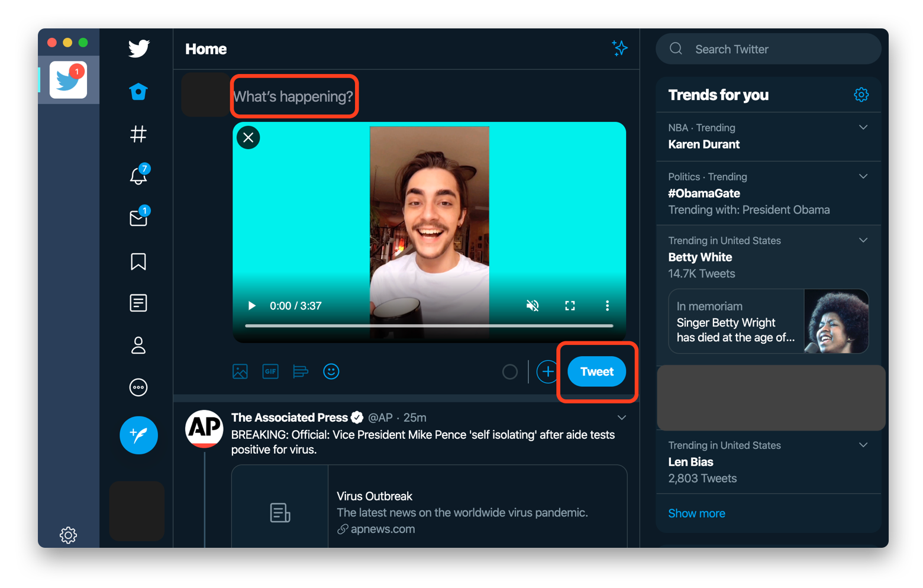
Task: Click the round compose Tweet feather button
Action: [x=138, y=435]
